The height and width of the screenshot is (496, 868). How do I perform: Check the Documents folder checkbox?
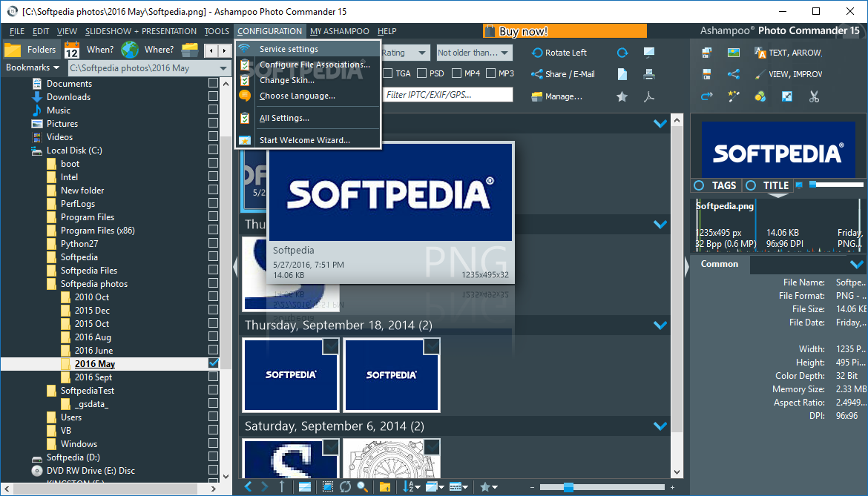(x=213, y=83)
